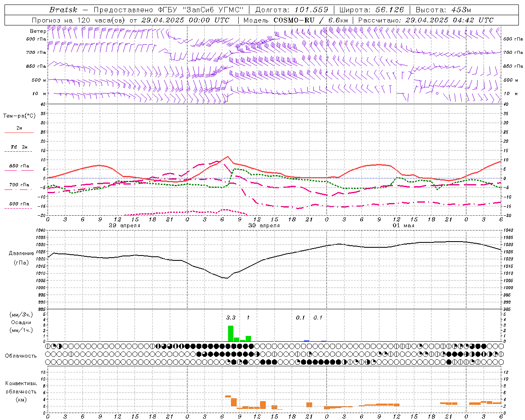The image size is (525, 420).
Task: Click the '(мм/3ч.)' precipitation unit label
Action: click(x=21, y=315)
